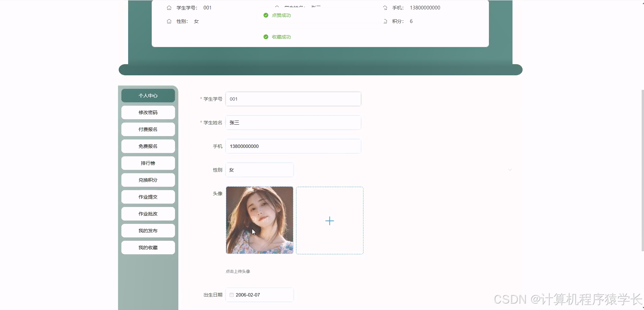Screen dimensions: 644x310
Task: Click points icon beside 积分 value
Action: click(385, 21)
